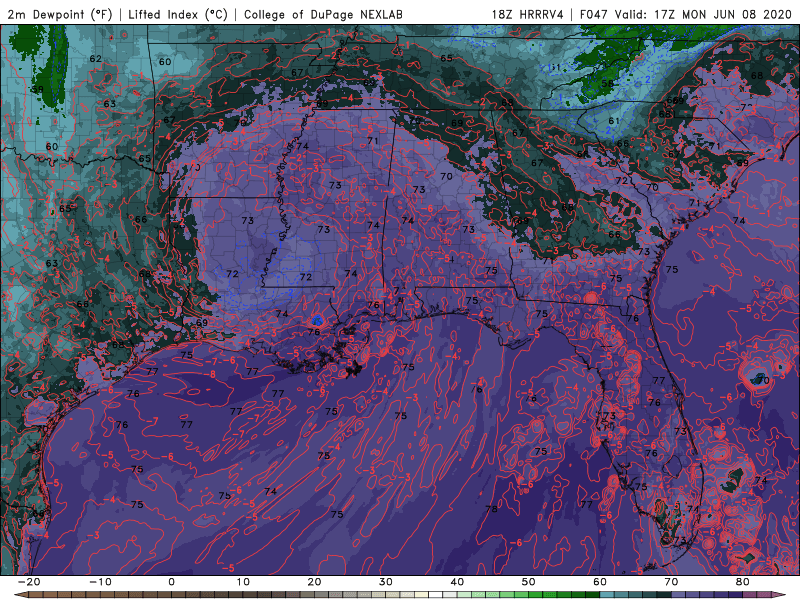This screenshot has height=600, width=800.
Task: Click the '-10' colorbar scale label
Action: tap(100, 582)
